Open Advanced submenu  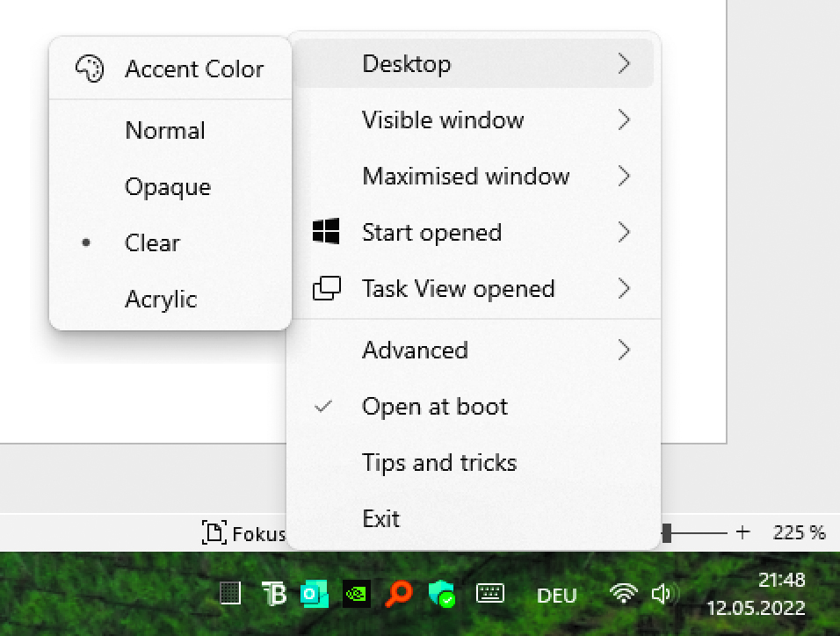[x=474, y=351]
